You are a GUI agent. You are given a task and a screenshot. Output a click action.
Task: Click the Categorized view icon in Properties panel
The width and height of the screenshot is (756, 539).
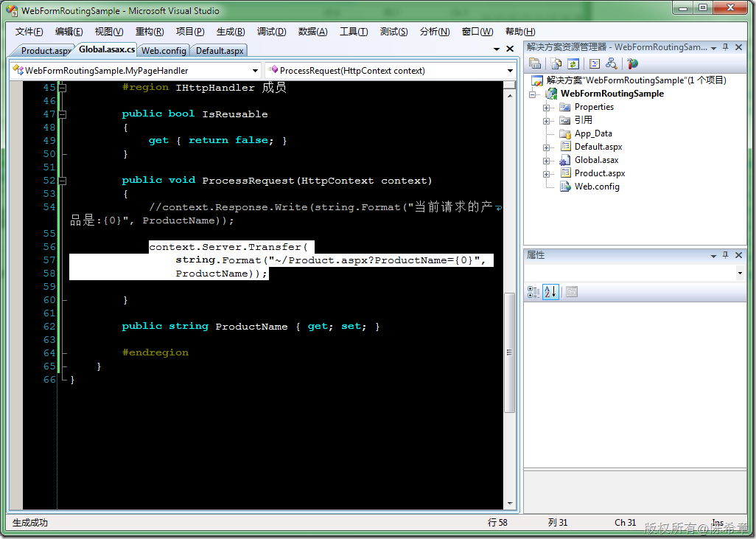[x=533, y=291]
